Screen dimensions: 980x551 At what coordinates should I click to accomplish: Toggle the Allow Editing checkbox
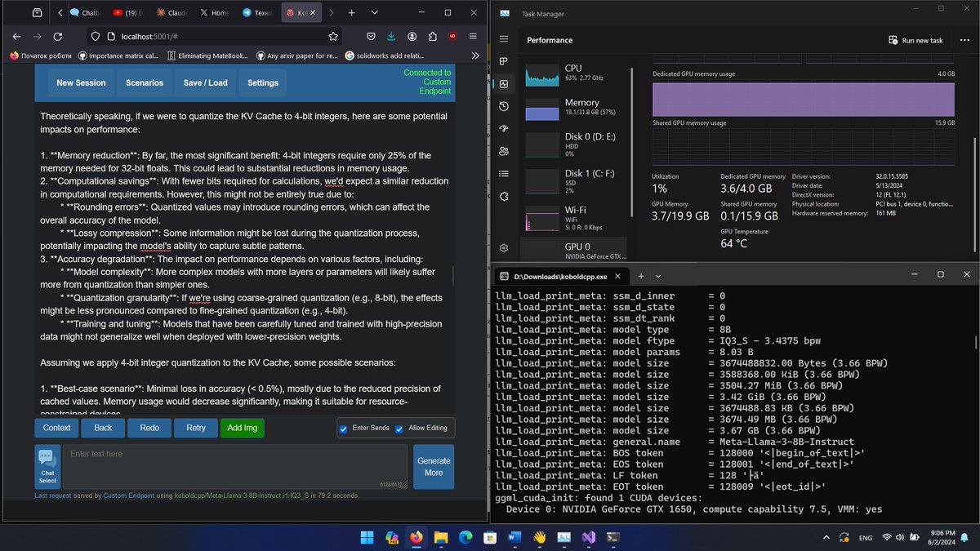[399, 429]
